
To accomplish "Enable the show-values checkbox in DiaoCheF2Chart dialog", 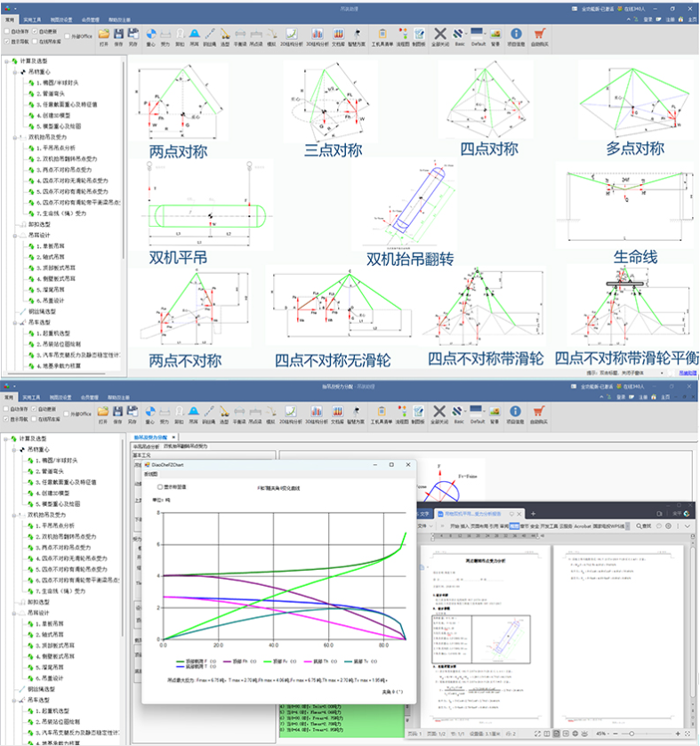I will (x=160, y=486).
